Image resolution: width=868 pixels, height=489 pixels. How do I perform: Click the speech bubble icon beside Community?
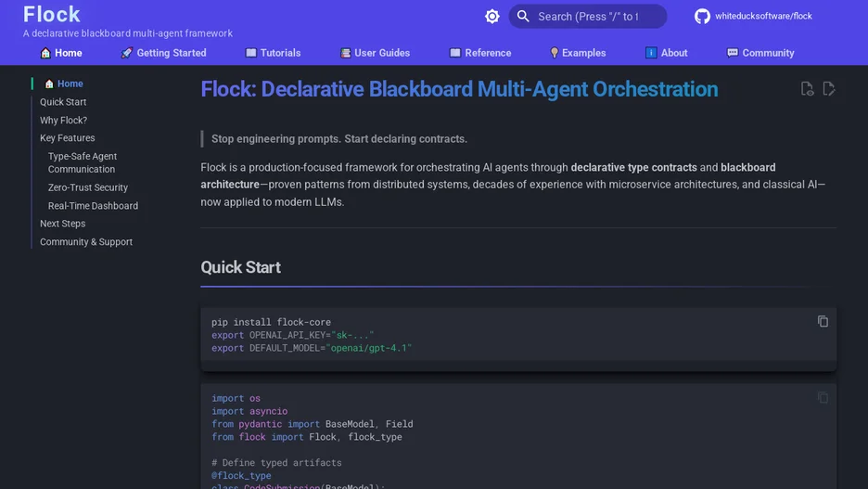click(733, 53)
